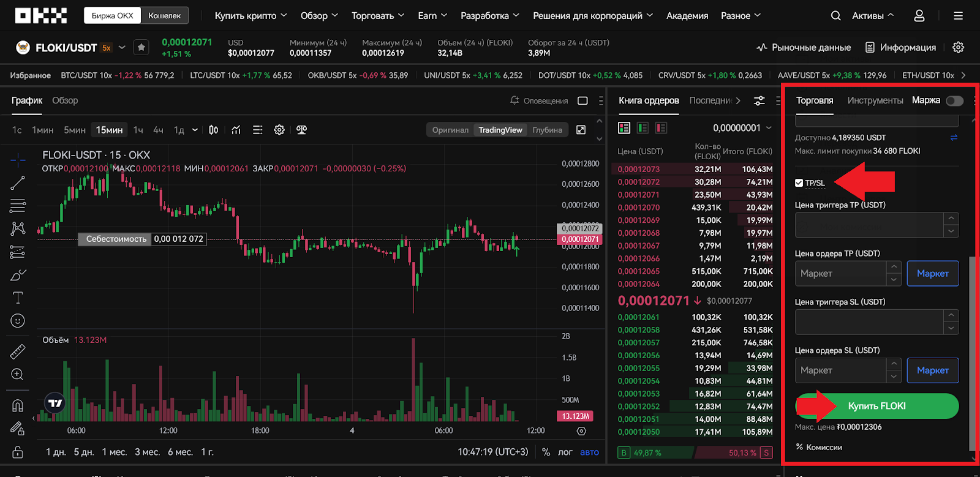This screenshot has height=477, width=980.
Task: Expand the Купить крипто menu
Action: point(251,16)
